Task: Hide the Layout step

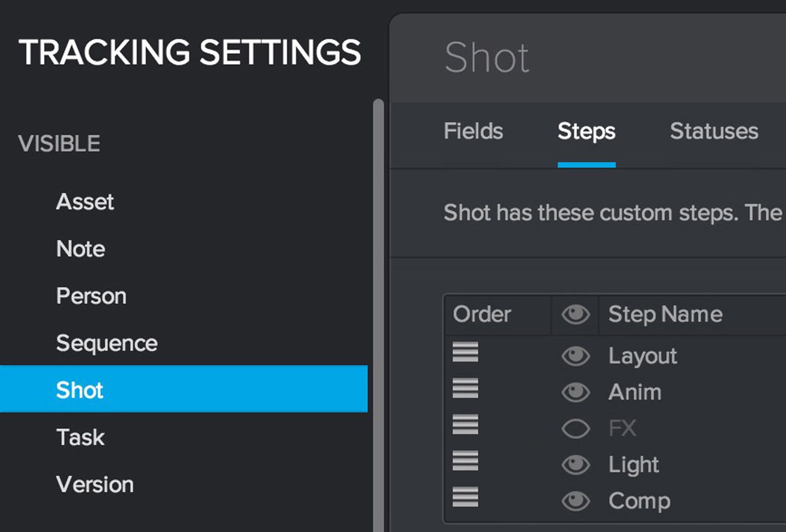Action: (x=576, y=356)
